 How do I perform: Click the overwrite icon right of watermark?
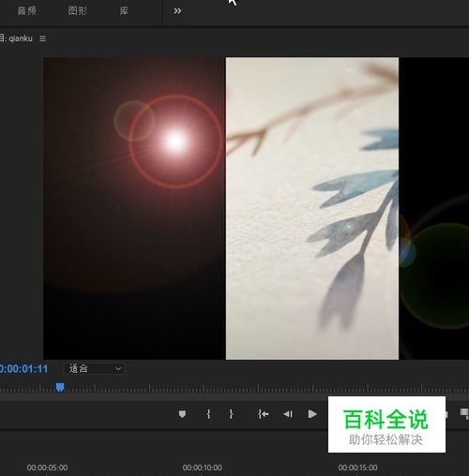click(464, 413)
